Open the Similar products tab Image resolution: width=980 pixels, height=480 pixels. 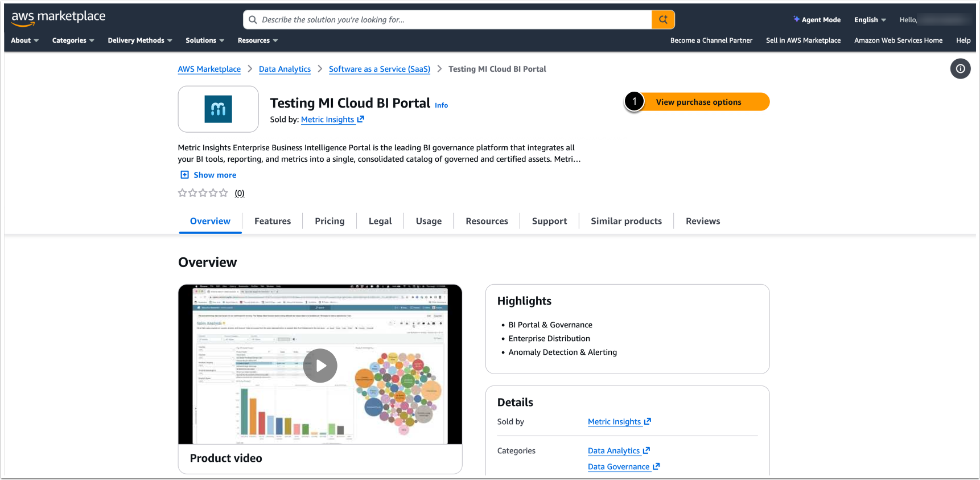point(626,221)
